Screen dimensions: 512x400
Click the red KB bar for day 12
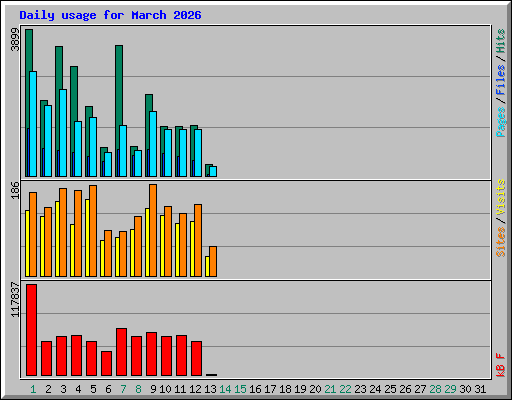tap(196, 358)
